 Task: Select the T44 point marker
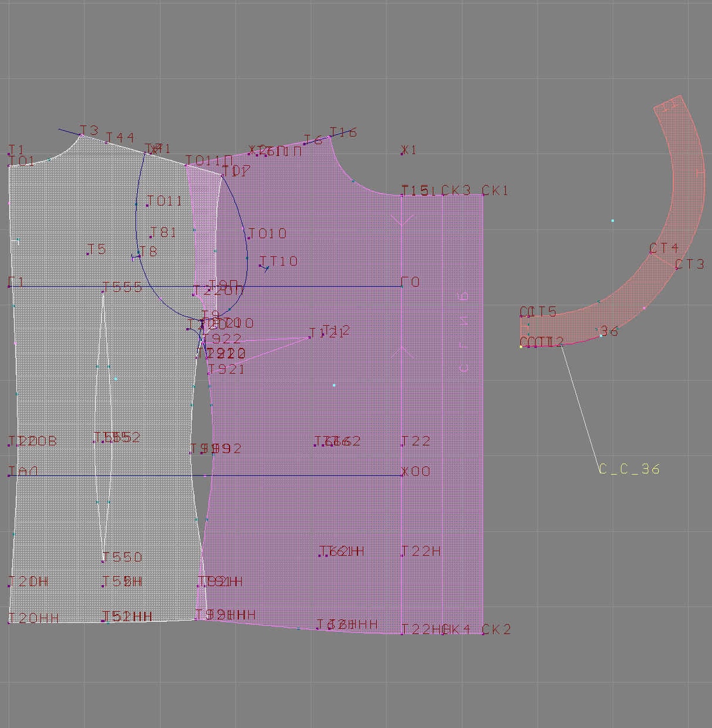[106, 142]
